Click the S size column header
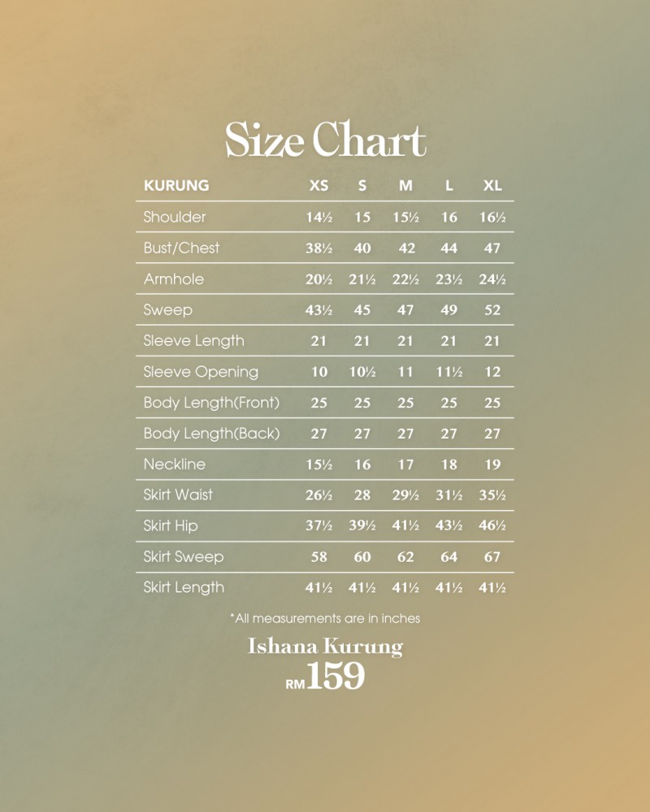Viewport: 650px width, 812px height. coord(362,185)
